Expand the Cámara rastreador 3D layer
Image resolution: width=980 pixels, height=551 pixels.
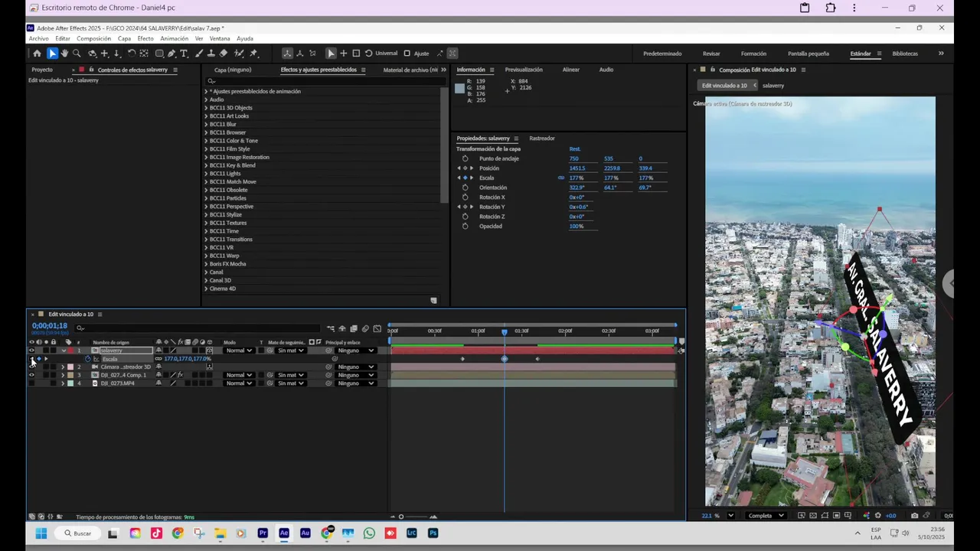coord(64,367)
